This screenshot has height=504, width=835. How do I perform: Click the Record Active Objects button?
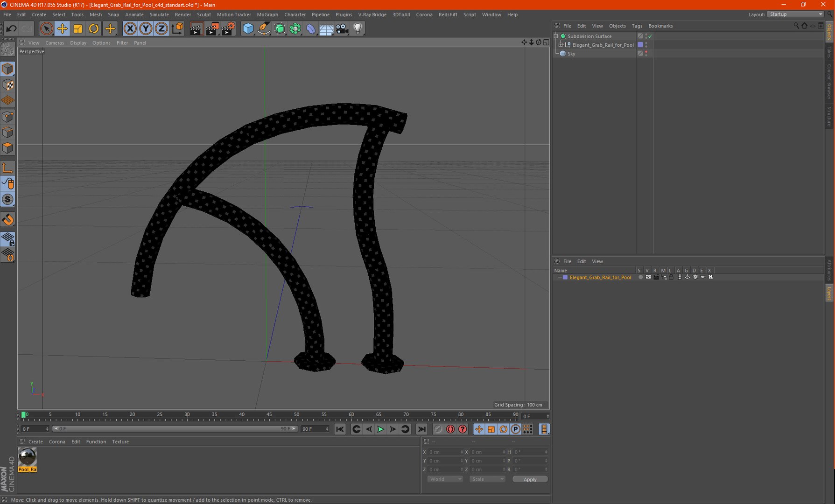click(x=438, y=429)
